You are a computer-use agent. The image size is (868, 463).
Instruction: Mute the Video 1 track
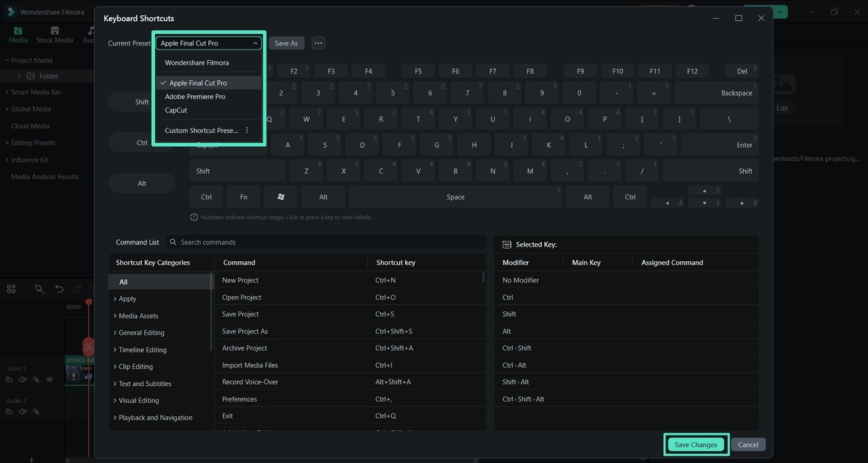[23, 379]
